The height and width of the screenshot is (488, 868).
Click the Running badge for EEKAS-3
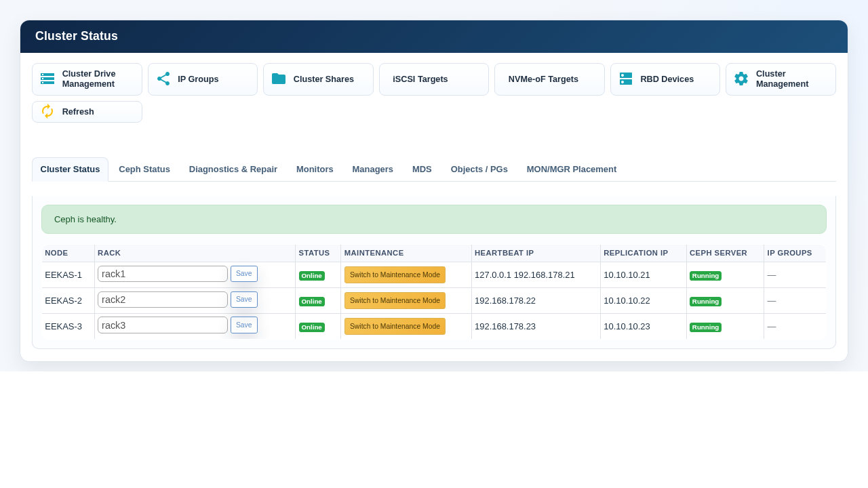point(705,327)
